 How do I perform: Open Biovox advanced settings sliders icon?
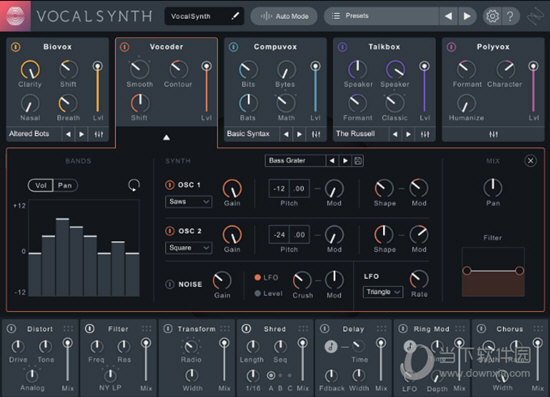click(x=99, y=134)
